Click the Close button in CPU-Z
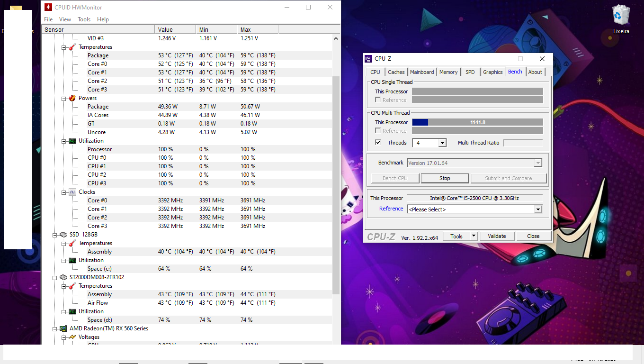The height and width of the screenshot is (364, 644). pyautogui.click(x=533, y=236)
